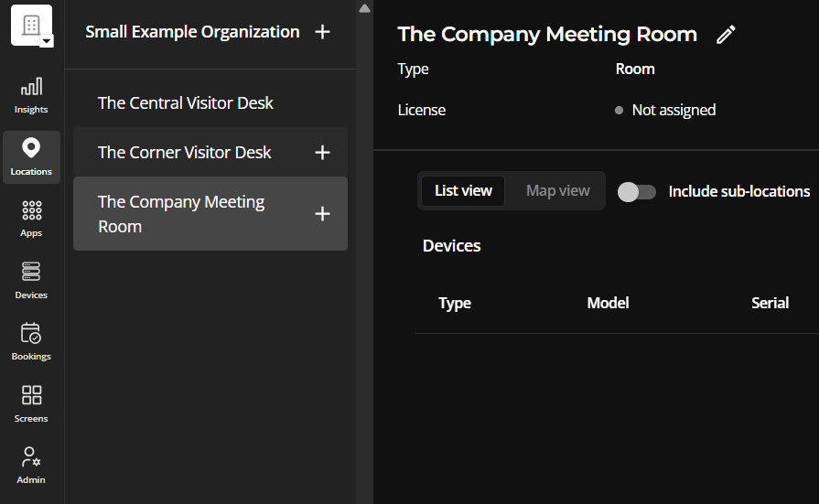Open the organization switcher building icon
The height and width of the screenshot is (504, 819).
click(x=31, y=25)
